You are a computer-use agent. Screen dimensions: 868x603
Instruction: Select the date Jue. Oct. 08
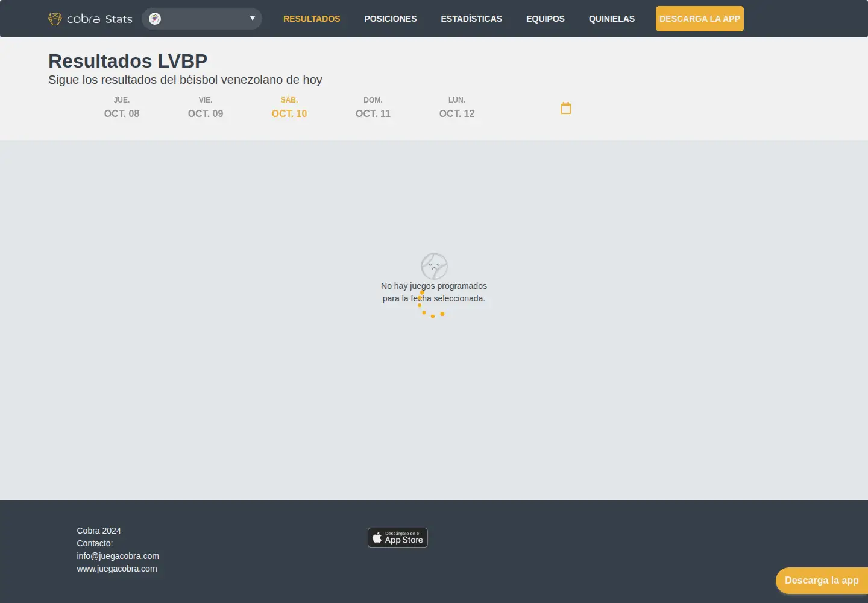click(122, 107)
